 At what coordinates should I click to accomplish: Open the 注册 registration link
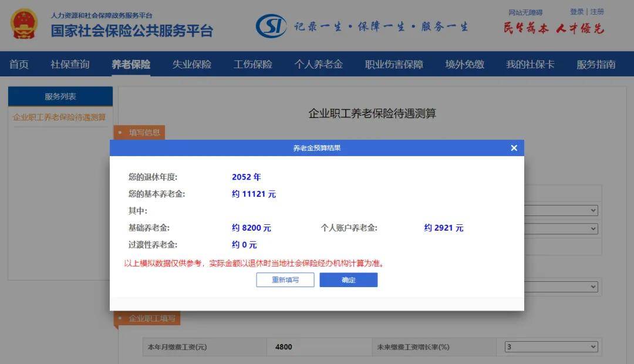point(596,12)
